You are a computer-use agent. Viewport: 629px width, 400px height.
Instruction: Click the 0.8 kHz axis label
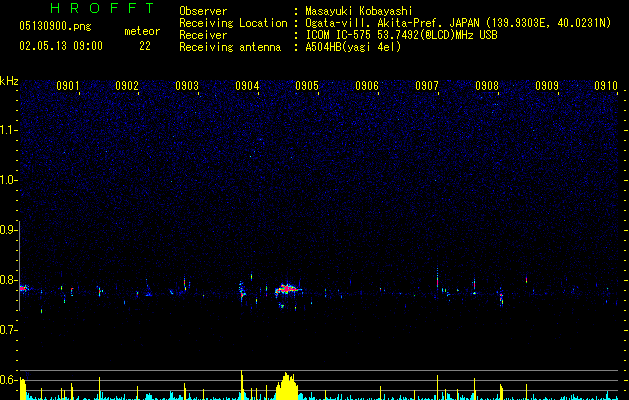[8, 280]
